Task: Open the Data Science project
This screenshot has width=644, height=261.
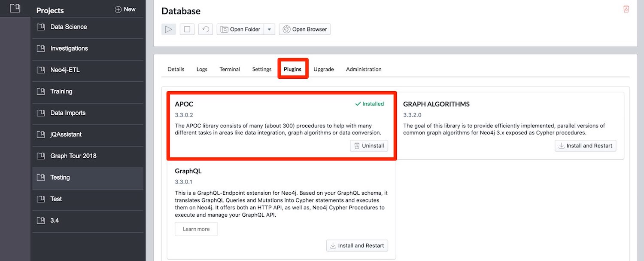Action: coord(88,27)
